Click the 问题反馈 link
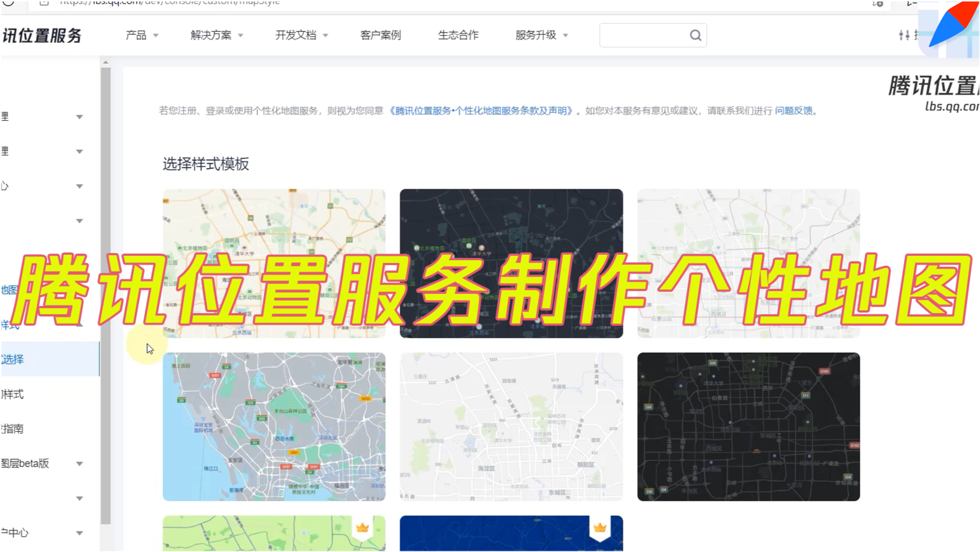The image size is (980, 552). (x=793, y=111)
